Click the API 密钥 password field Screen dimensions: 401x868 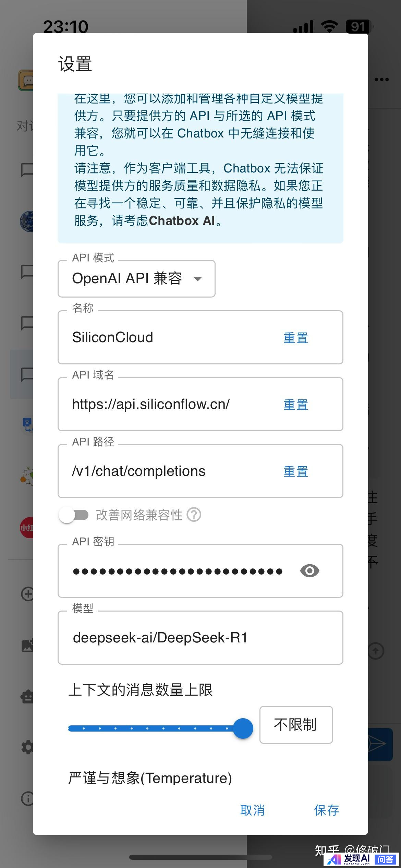(x=178, y=571)
